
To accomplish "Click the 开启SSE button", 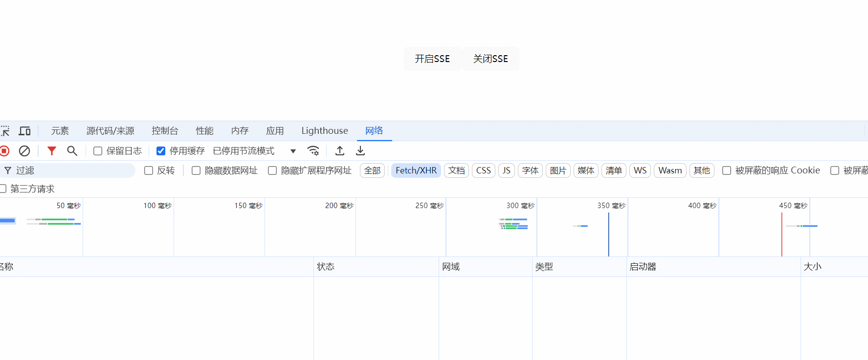I will pos(432,59).
